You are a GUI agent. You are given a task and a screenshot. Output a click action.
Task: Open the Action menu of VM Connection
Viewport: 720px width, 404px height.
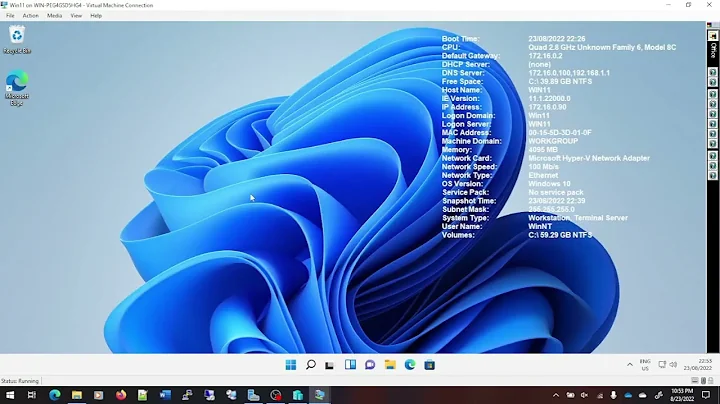click(x=31, y=16)
